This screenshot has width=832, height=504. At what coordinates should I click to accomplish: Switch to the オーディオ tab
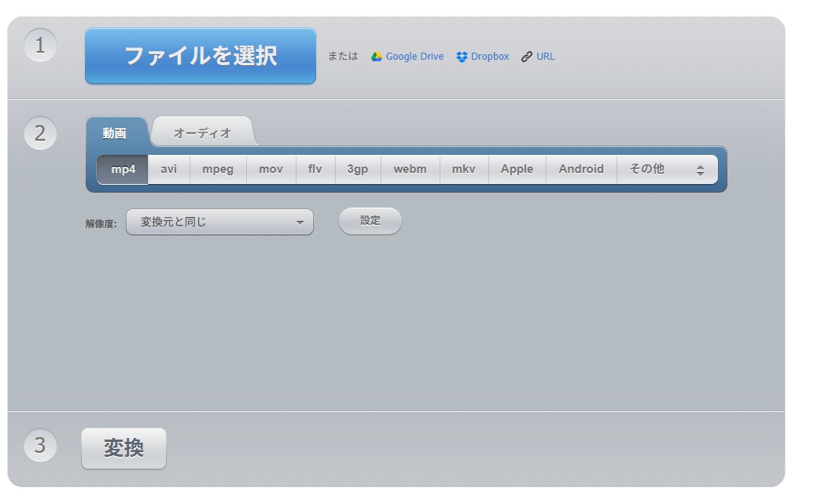202,133
